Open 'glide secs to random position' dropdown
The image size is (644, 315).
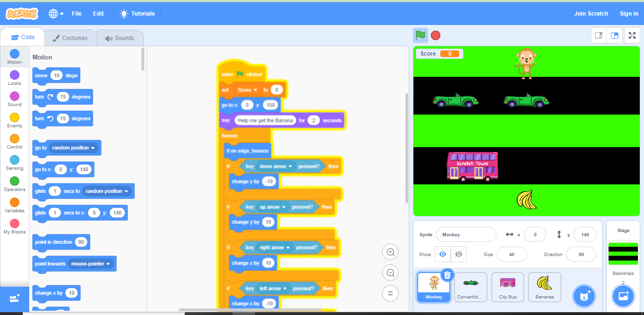point(107,191)
